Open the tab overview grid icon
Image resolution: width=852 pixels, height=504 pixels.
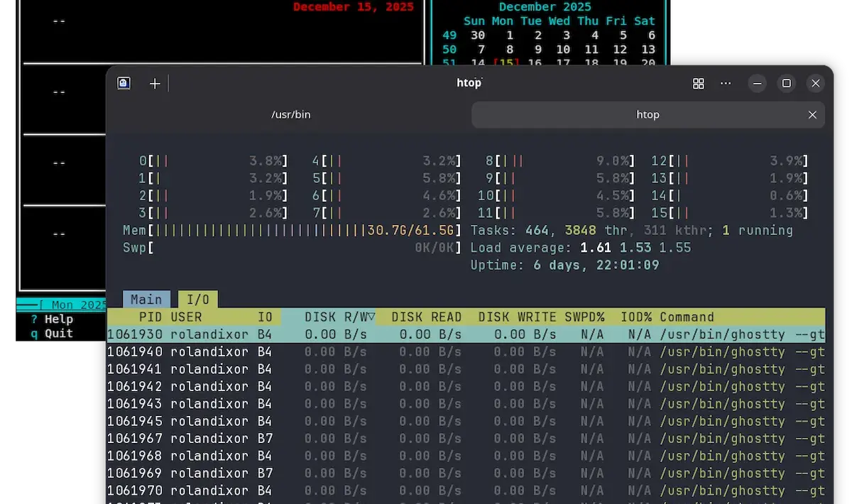(x=699, y=84)
